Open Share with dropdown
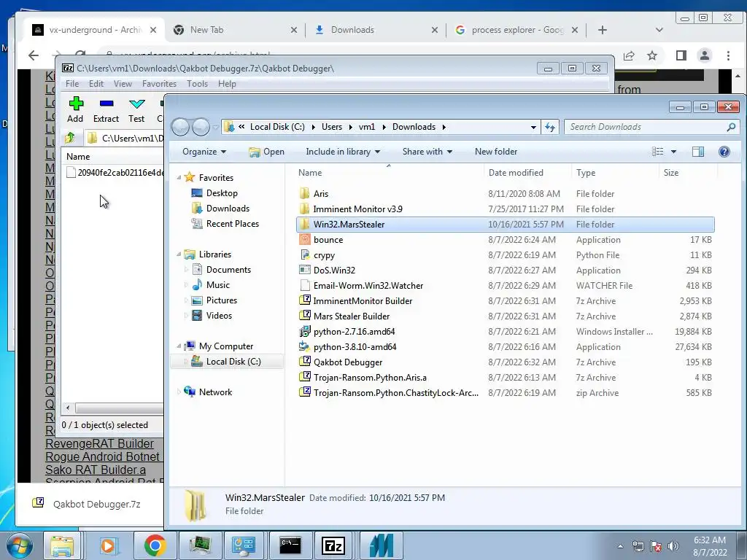The width and height of the screenshot is (747, 560). [427, 152]
